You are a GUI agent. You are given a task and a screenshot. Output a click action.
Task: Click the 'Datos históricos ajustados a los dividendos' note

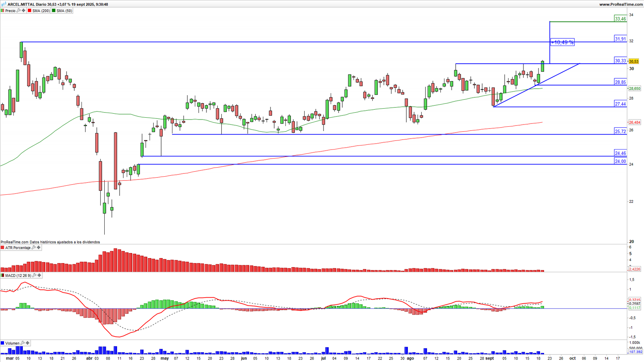tap(65, 242)
